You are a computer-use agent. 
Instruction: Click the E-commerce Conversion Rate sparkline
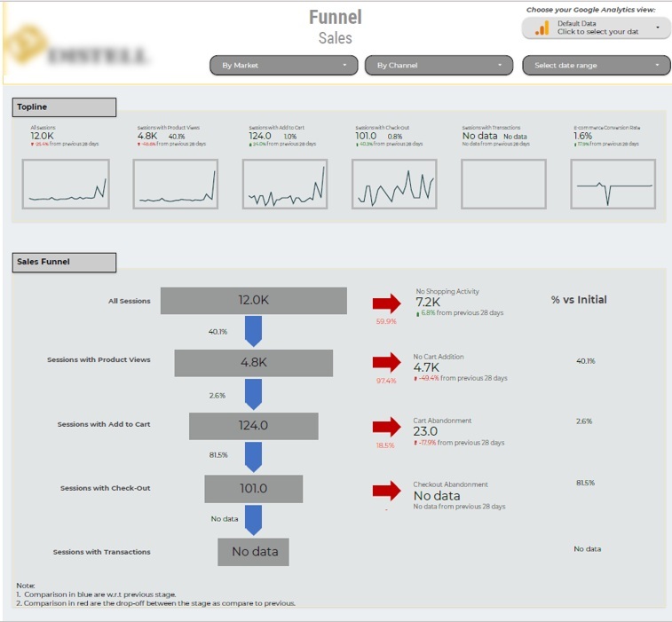pos(613,185)
